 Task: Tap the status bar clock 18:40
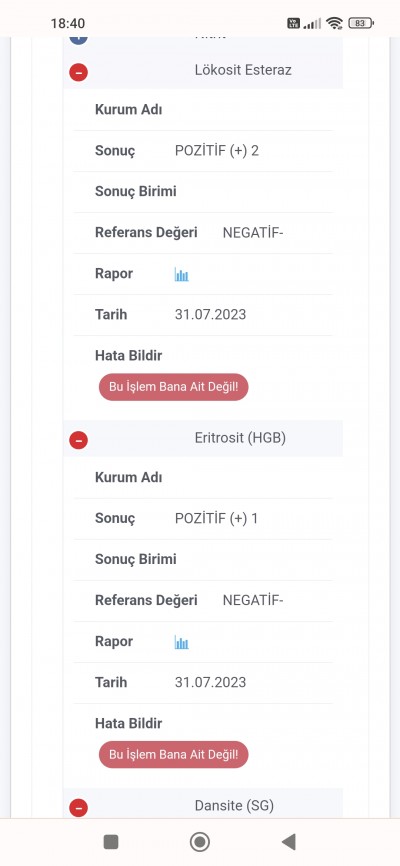[68, 23]
